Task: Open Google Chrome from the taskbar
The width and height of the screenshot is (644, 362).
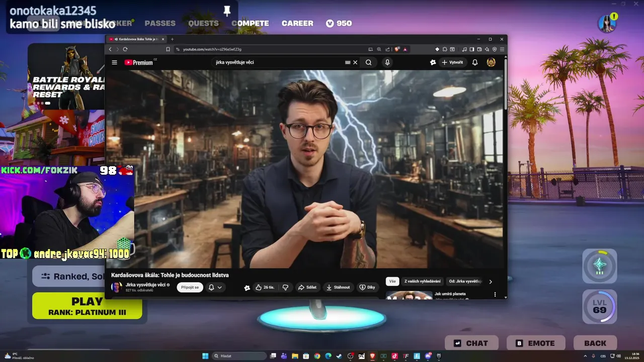Action: tap(317, 356)
